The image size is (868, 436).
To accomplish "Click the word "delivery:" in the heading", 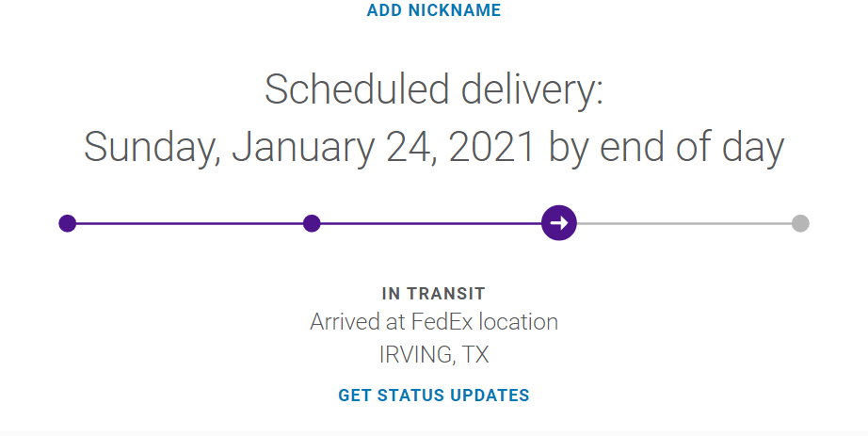I will pos(532,90).
